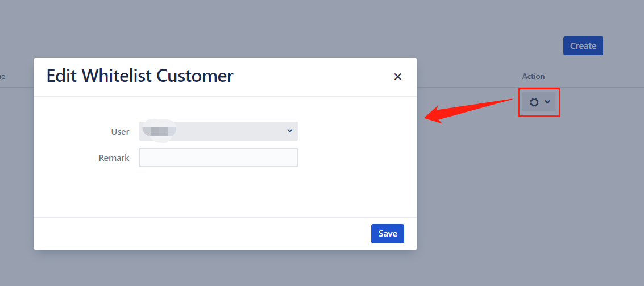
Task: Click the Create button
Action: pos(583,45)
